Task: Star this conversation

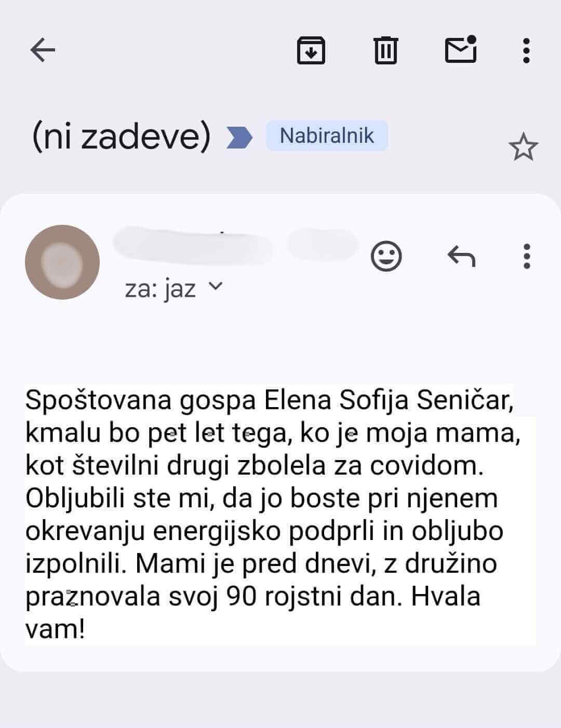Action: [x=523, y=147]
